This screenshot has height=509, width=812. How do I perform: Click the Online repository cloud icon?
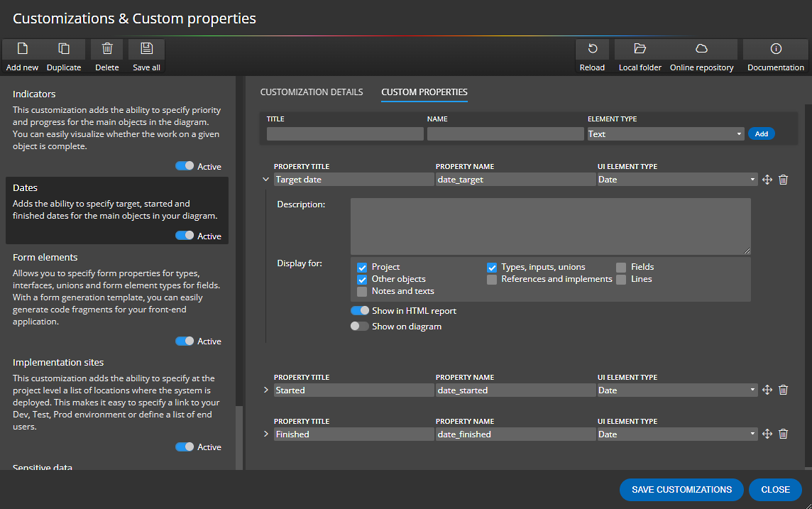tap(701, 48)
